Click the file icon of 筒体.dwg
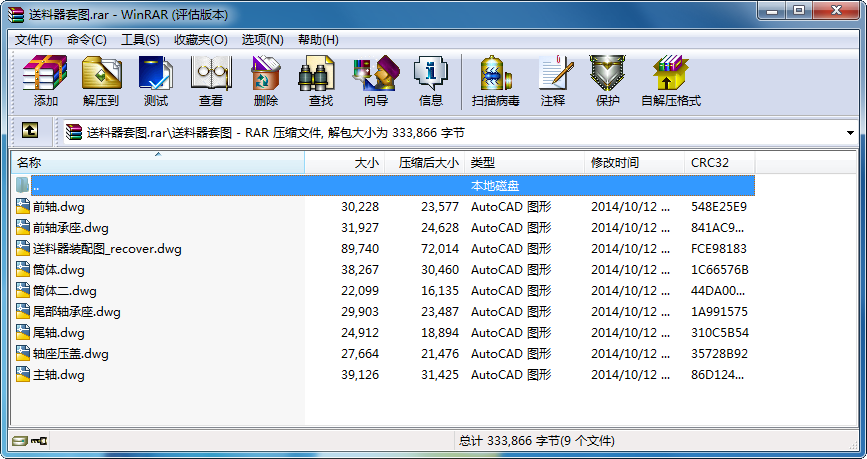Image resolution: width=867 pixels, height=459 pixels. 23,269
